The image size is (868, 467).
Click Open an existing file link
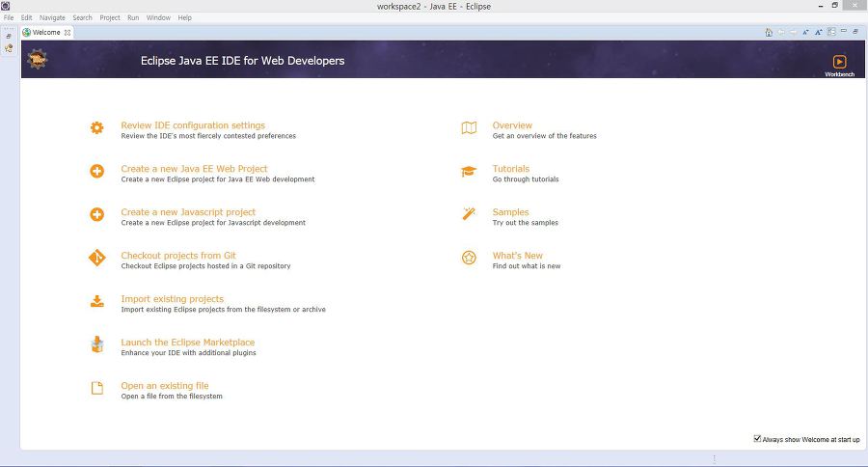click(165, 386)
